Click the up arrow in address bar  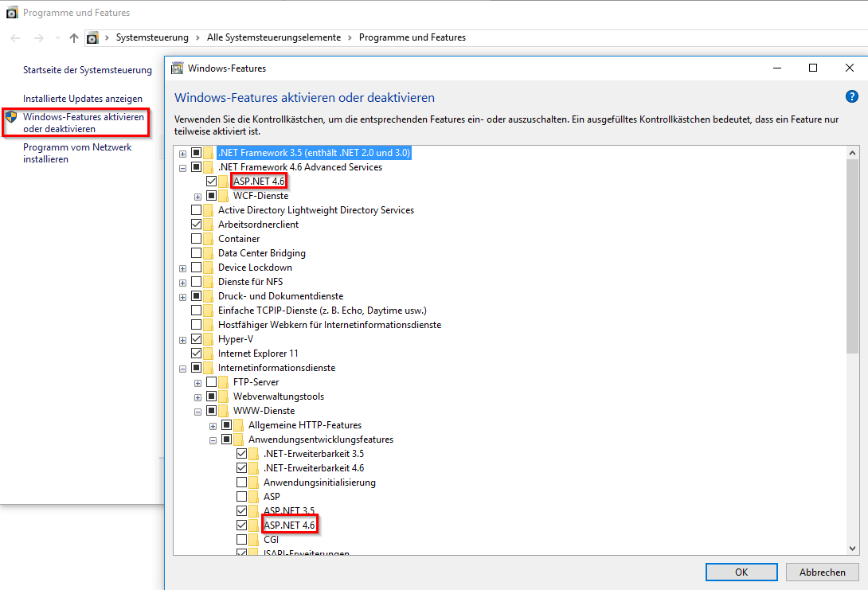73,37
